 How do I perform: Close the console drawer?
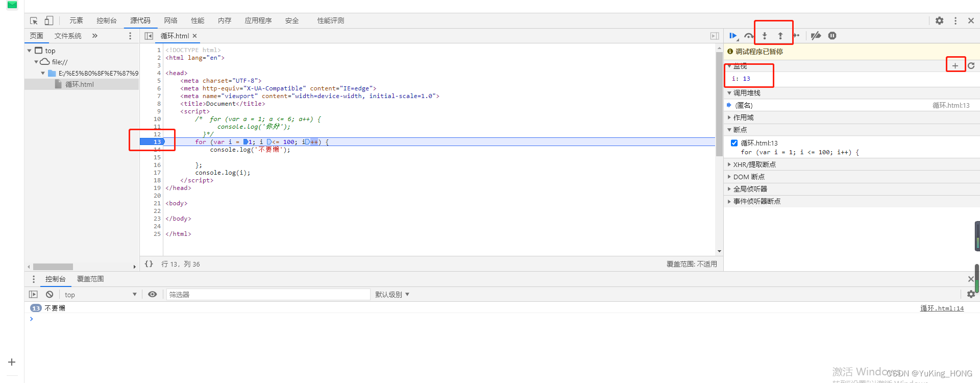coord(971,279)
